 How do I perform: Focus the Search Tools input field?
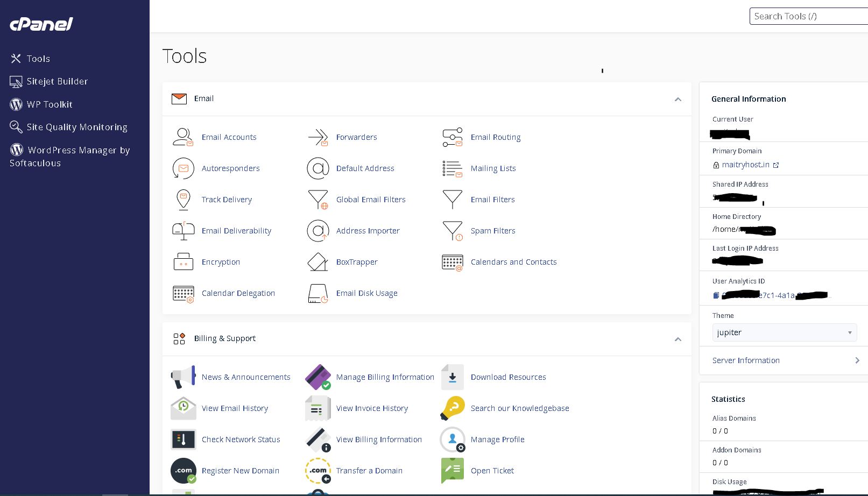pos(807,16)
